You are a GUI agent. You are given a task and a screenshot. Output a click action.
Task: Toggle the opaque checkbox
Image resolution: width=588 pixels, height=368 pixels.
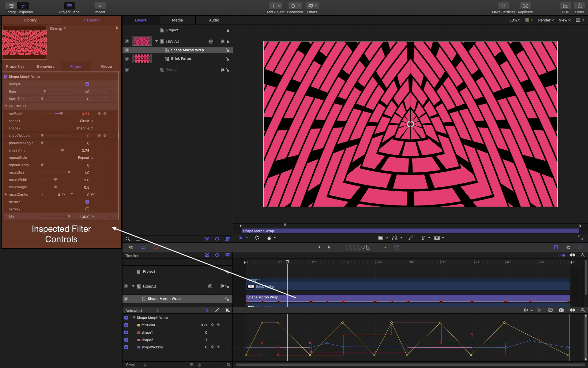point(87,84)
